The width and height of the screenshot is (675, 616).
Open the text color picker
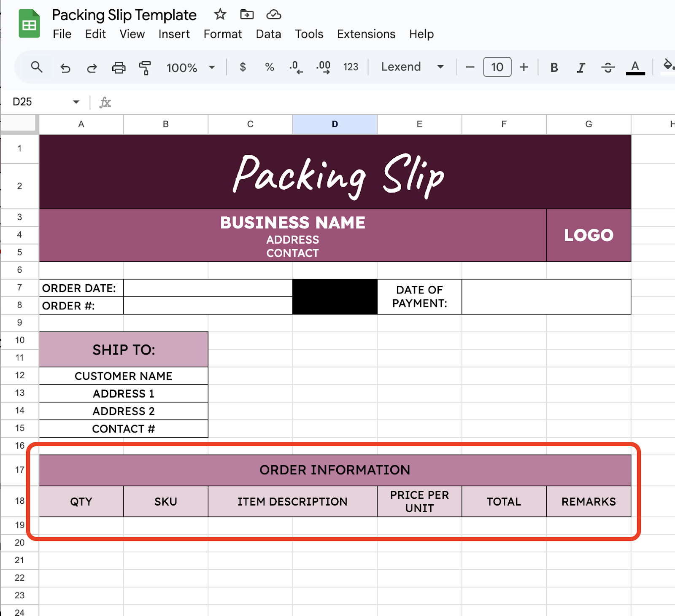coord(635,67)
